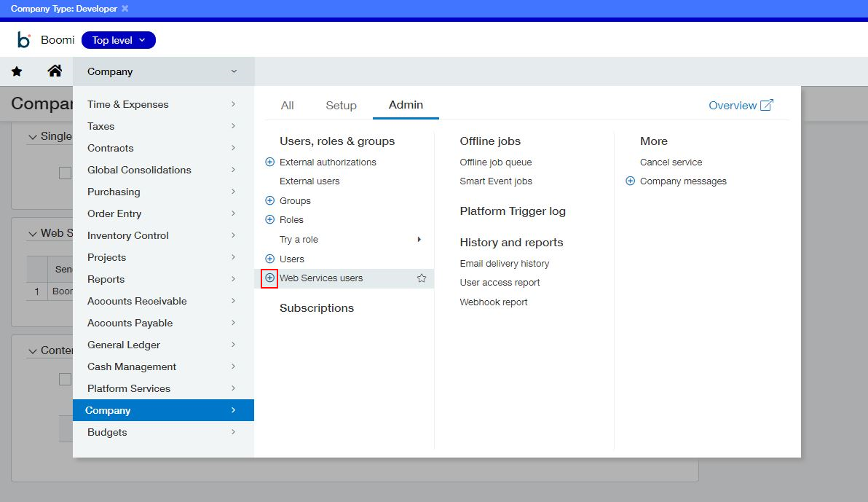The height and width of the screenshot is (502, 868).
Task: Tick the checkbox in the Single section
Action: [65, 173]
